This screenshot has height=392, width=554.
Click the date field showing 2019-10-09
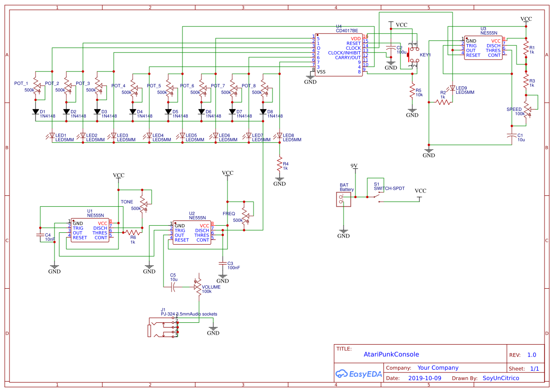tap(425, 378)
